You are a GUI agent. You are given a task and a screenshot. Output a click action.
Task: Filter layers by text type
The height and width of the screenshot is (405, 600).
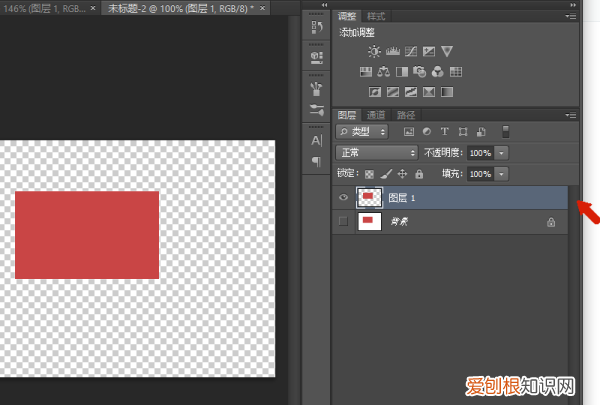click(445, 132)
